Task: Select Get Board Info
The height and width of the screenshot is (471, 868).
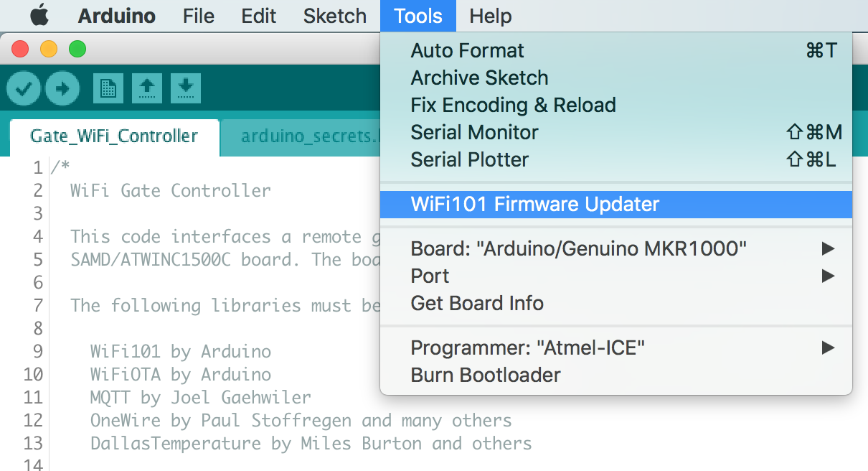Action: point(616,303)
